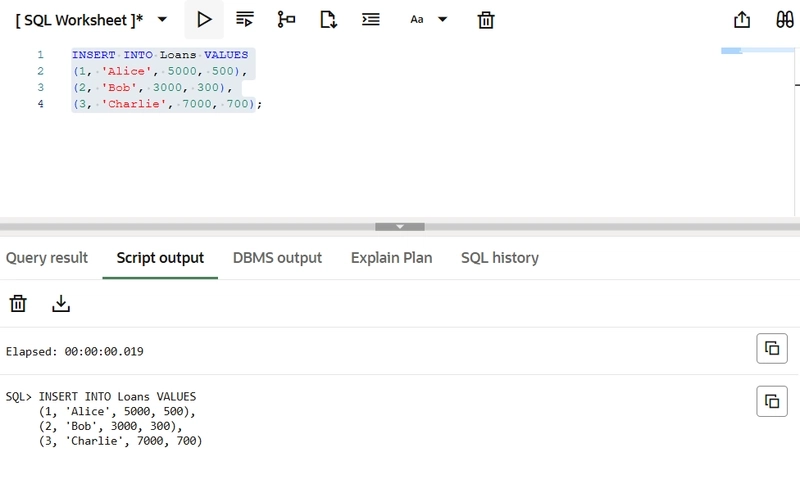Viewport: 800px width, 493px height.
Task: Clear the worksheet using top trash icon
Action: 486,19
